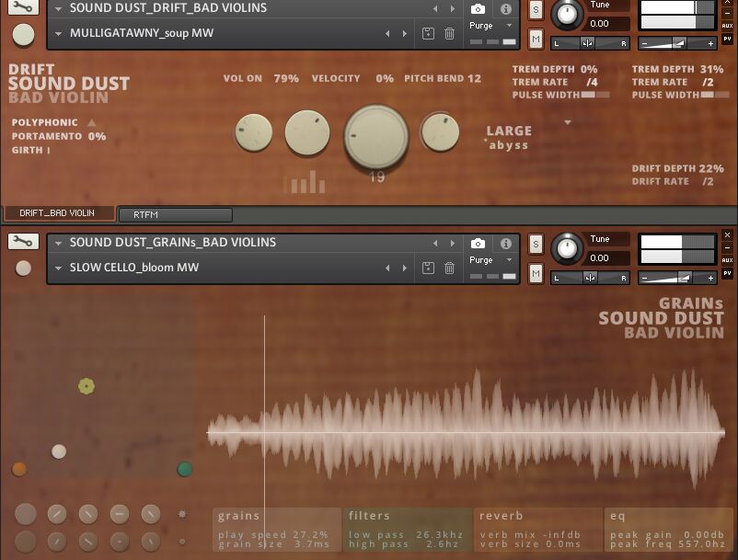Open the GRAINs instrument wrench edit mode
Viewport: 738px width, 560px height.
23,242
